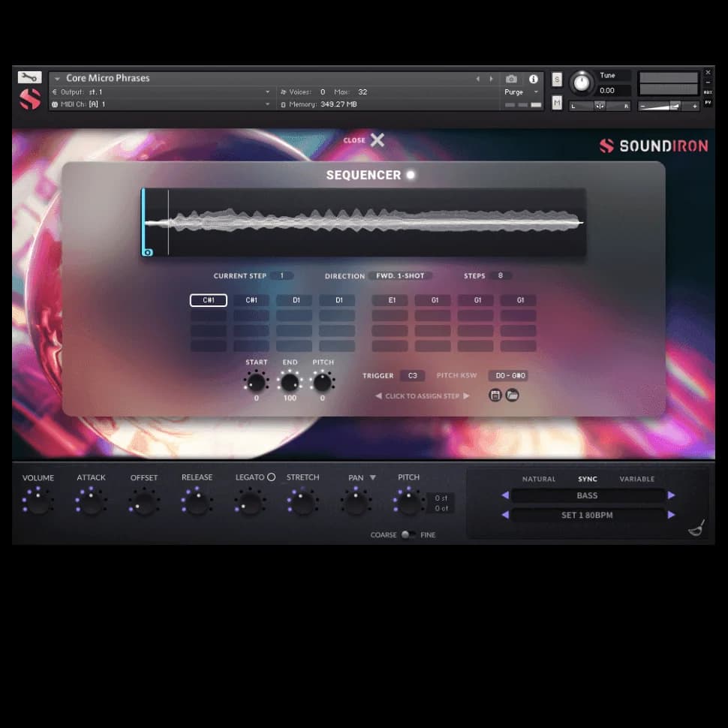
Task: Open the instrument info icon
Action: pyautogui.click(x=534, y=79)
